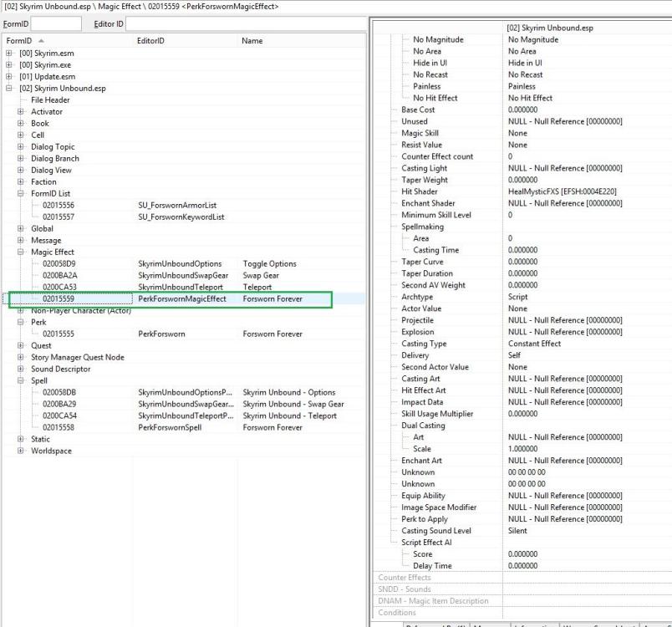Expand the Faction group
Viewport: 672px width, 627px height.
click(x=20, y=181)
